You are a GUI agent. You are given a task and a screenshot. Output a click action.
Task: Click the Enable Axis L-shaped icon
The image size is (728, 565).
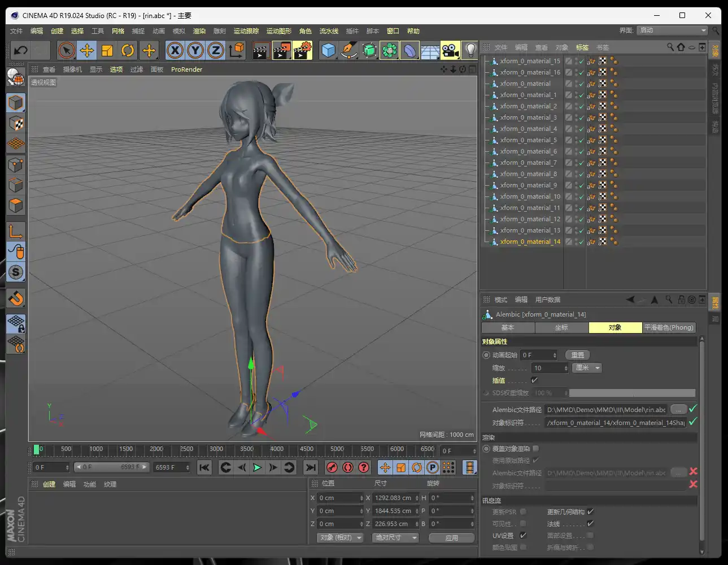16,231
